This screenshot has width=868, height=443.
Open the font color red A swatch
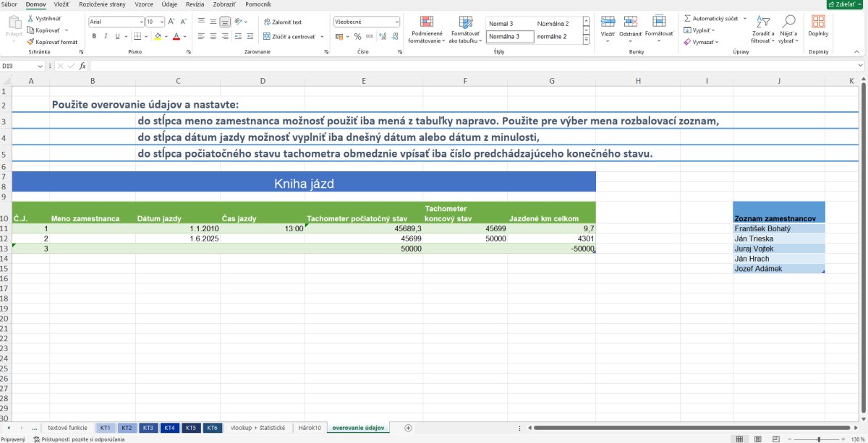(176, 36)
